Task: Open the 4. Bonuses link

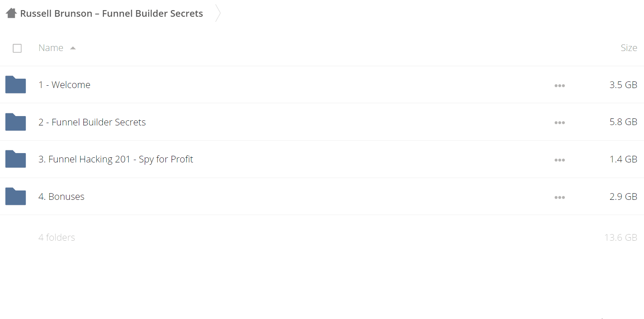Action: pos(62,197)
